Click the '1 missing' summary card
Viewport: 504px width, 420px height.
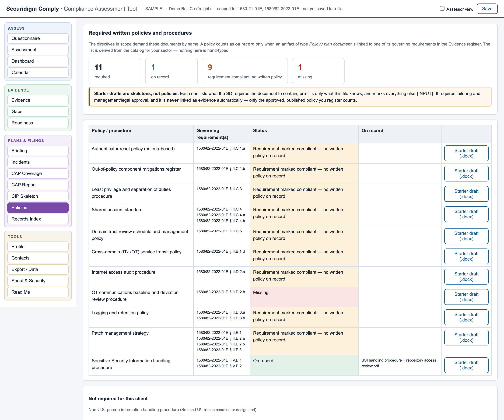point(318,71)
